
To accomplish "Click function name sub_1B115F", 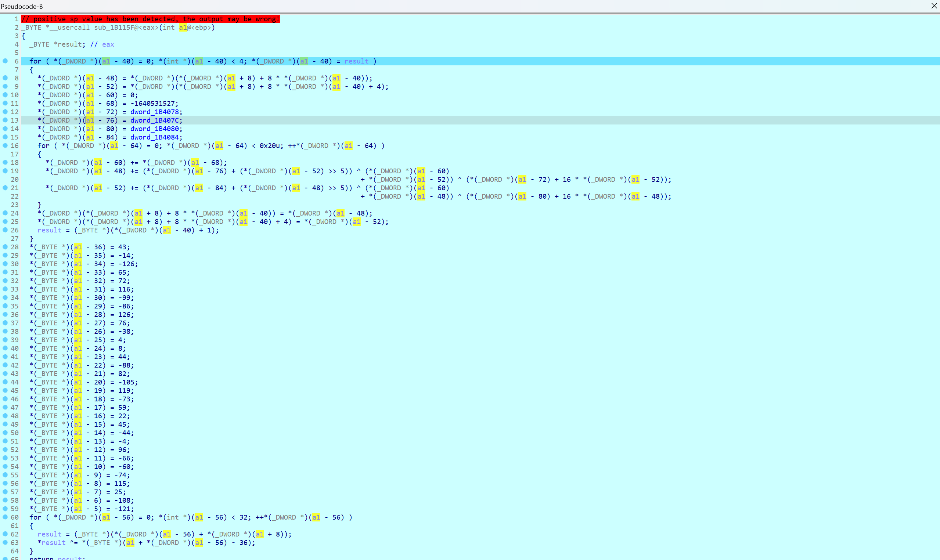I will click(114, 28).
